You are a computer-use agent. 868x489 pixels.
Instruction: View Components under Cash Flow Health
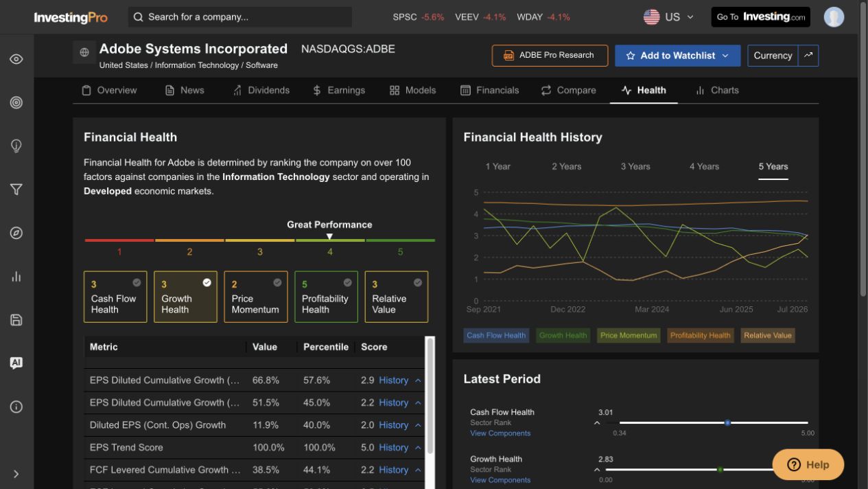coord(500,433)
